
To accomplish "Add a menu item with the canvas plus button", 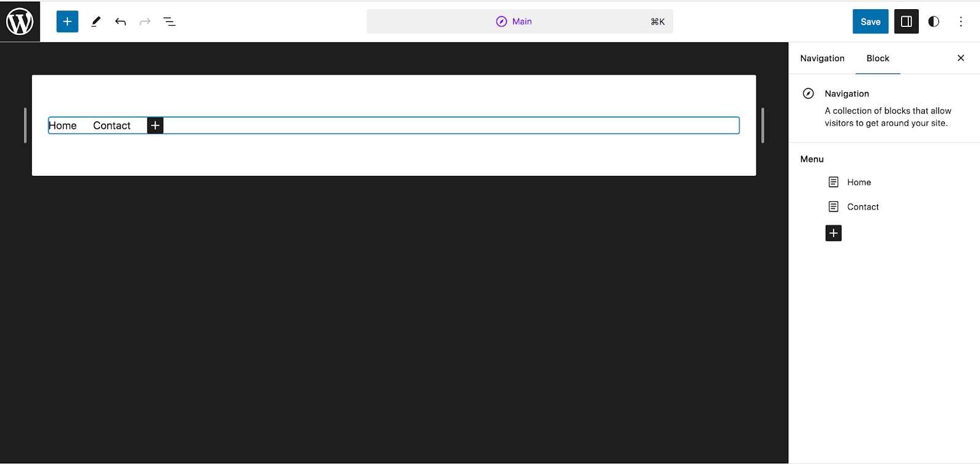I will coord(156,126).
